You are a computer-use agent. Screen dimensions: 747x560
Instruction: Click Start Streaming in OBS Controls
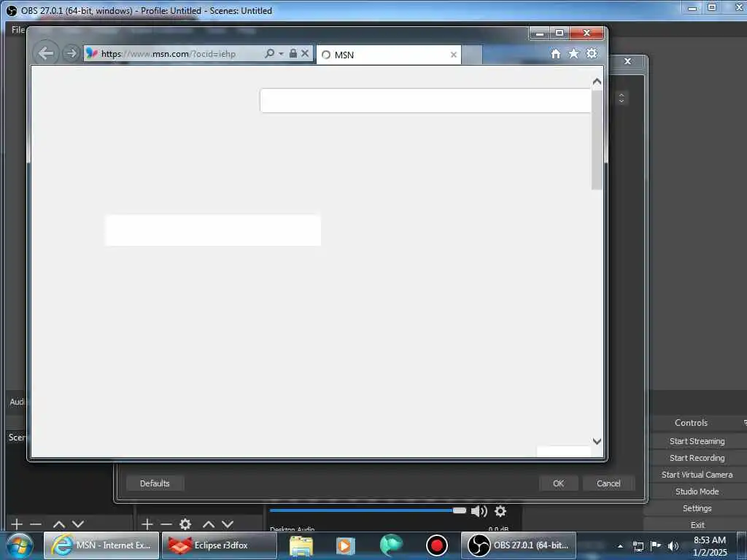[697, 441]
